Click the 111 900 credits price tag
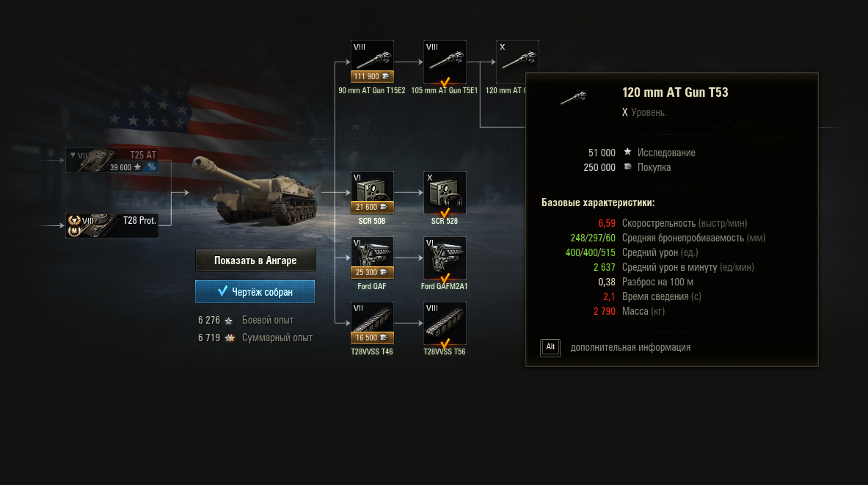 tap(372, 76)
